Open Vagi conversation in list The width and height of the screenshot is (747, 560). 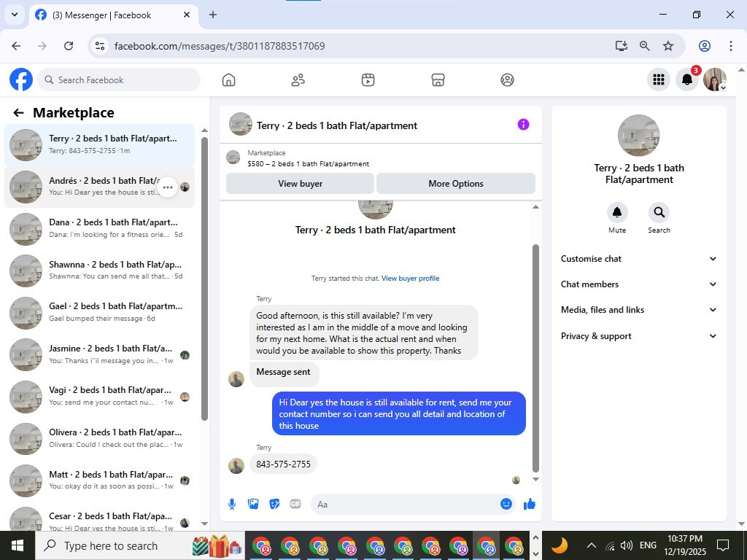click(99, 396)
